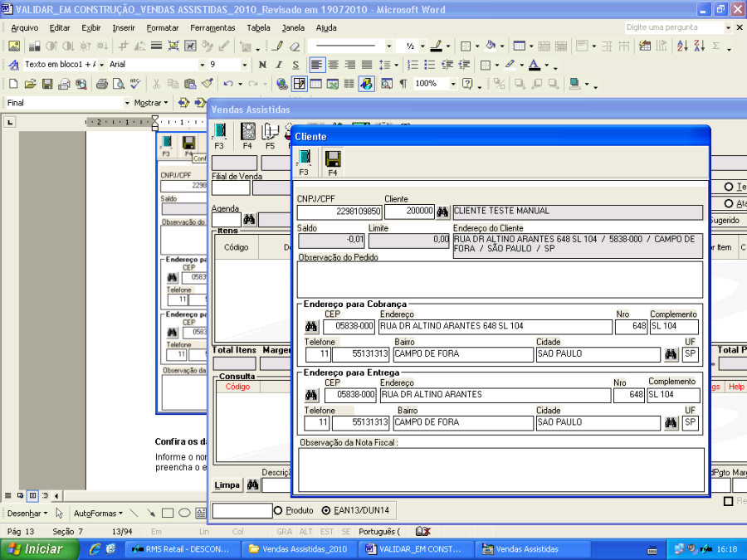Image resolution: width=747 pixels, height=560 pixels.
Task: Open the Arquivo menu
Action: pyautogui.click(x=25, y=28)
